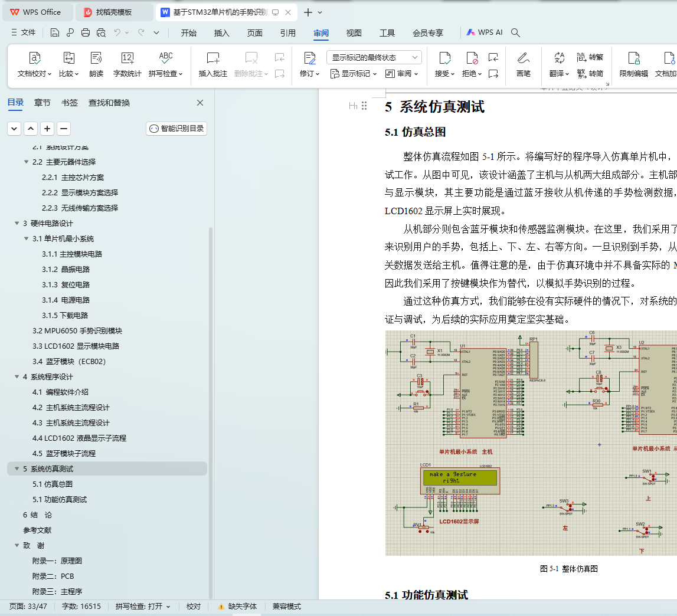Open Print Preview icon
Image resolution: width=677 pixels, height=616 pixels.
coord(101,33)
